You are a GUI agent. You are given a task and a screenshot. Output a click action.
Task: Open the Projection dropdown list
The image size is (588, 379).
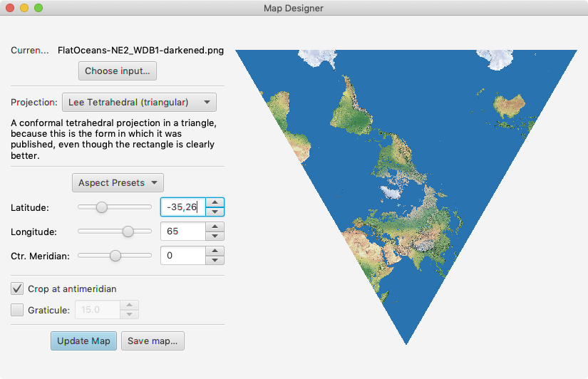coord(139,102)
